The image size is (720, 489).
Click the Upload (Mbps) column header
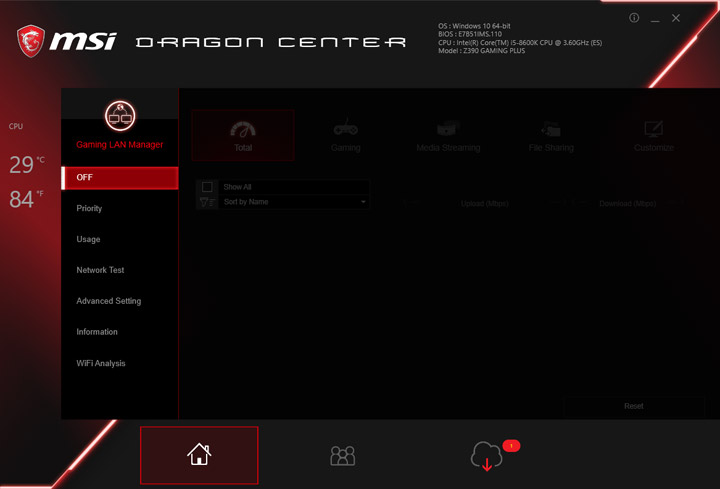coord(484,203)
